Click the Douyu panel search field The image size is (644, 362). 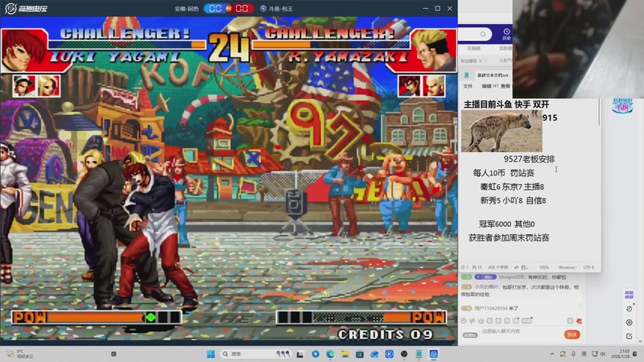click(475, 34)
